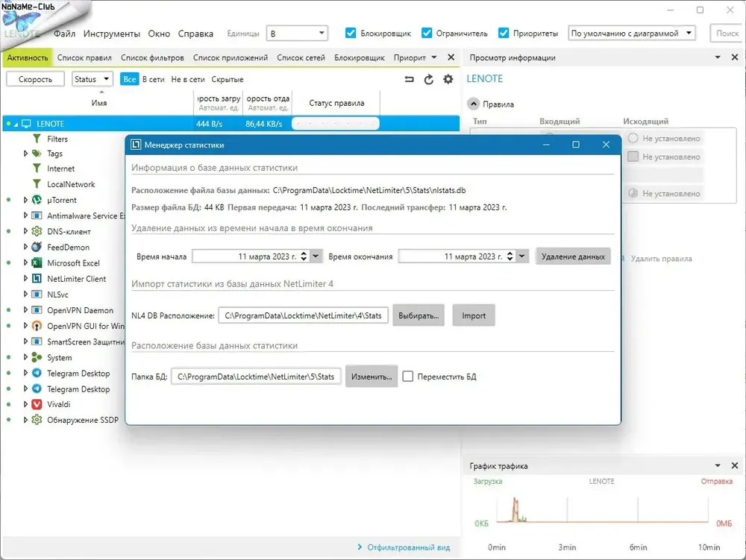
Task: Click the Microsoft Excel icon
Action: 37,263
